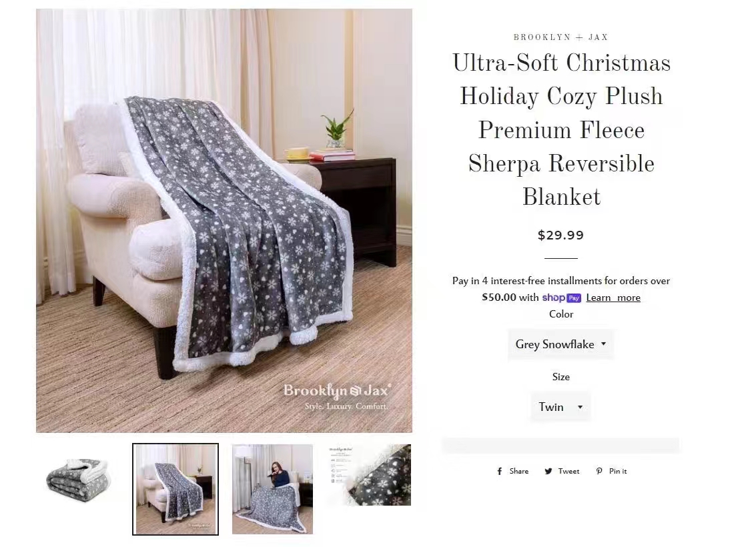Click the main blanket product image
This screenshot has width=756, height=547.
224,221
